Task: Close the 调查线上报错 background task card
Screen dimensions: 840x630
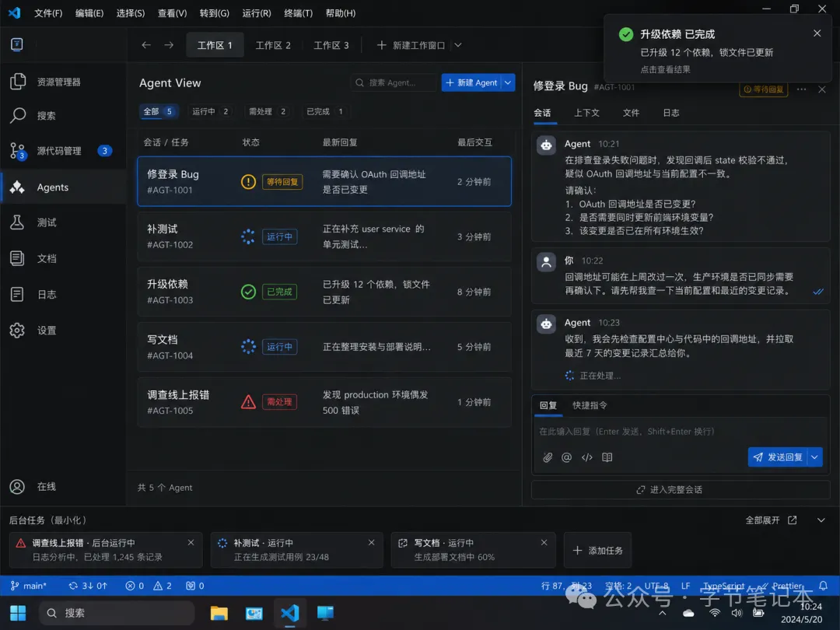Action: pos(191,542)
